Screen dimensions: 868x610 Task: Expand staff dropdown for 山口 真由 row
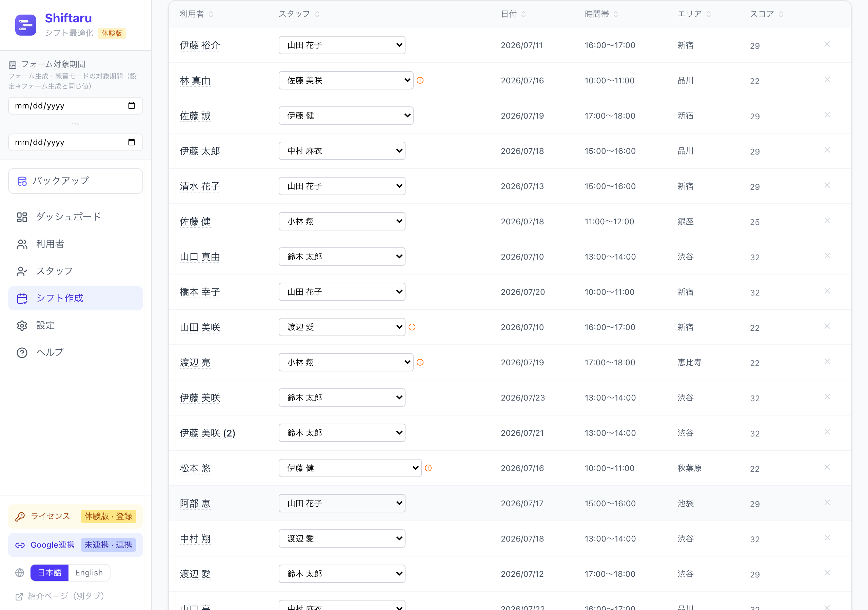click(x=342, y=257)
